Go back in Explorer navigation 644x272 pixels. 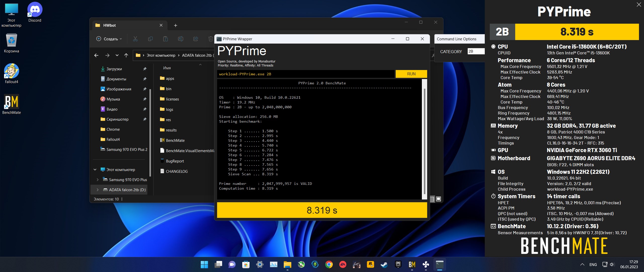(x=96, y=55)
